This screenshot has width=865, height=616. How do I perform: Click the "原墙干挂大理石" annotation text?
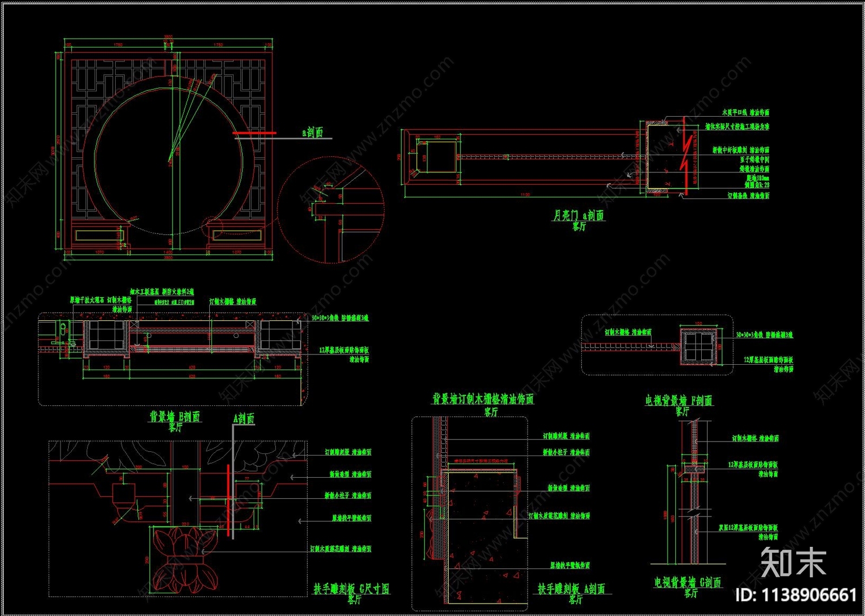coord(87,299)
